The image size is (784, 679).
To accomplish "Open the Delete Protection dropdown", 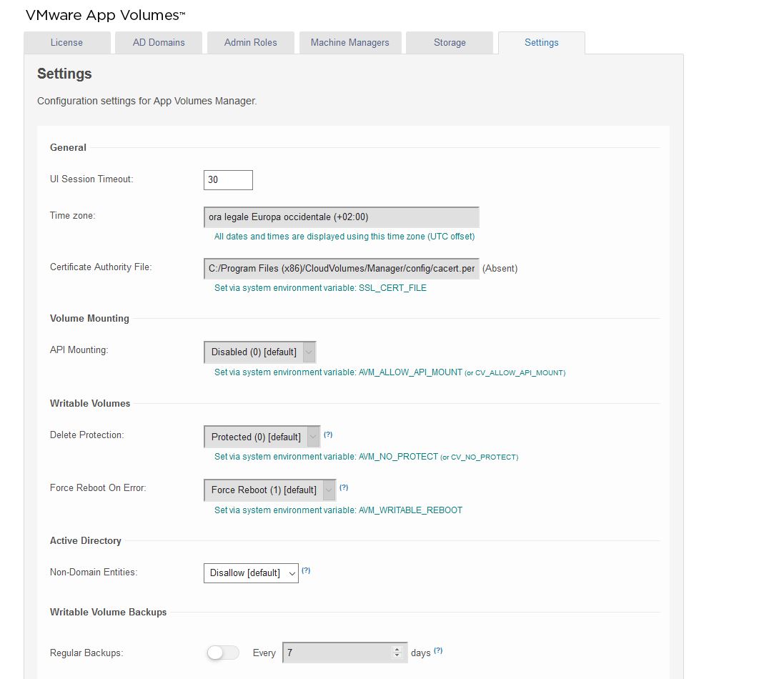I will (x=262, y=437).
